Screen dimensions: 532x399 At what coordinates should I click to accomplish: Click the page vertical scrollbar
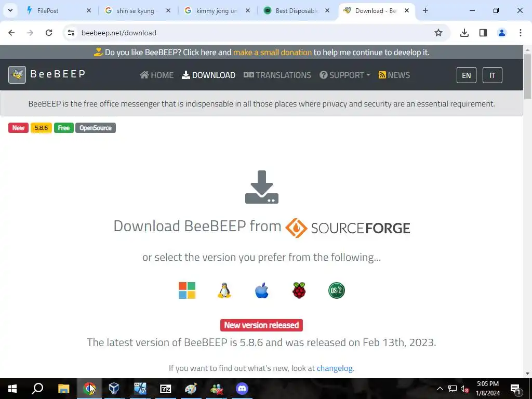[x=528, y=76]
